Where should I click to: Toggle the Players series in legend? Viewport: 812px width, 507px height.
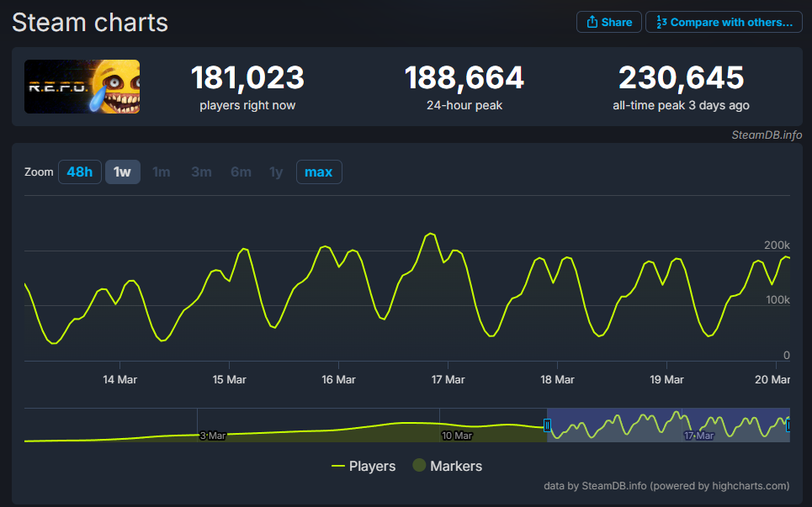(364, 466)
